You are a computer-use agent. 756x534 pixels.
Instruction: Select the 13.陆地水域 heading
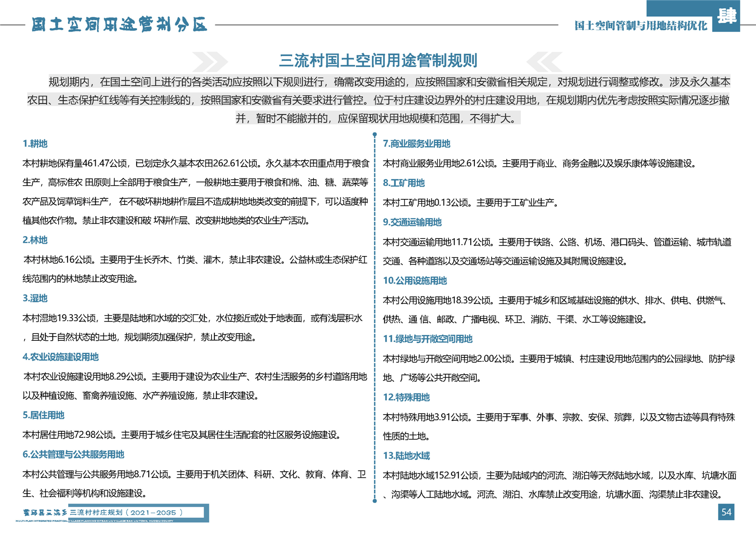406,456
